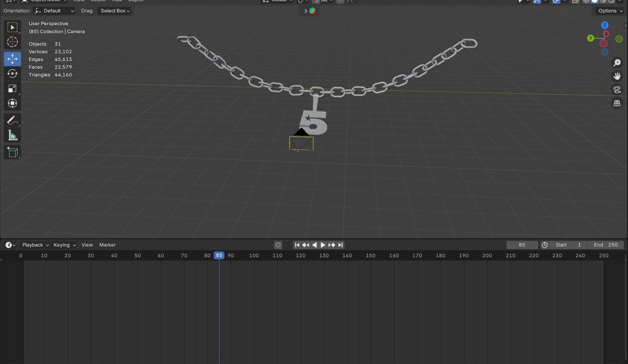Open the auto keyframing options dropdown arrow
This screenshot has height=364, width=628.
[x=286, y=245]
